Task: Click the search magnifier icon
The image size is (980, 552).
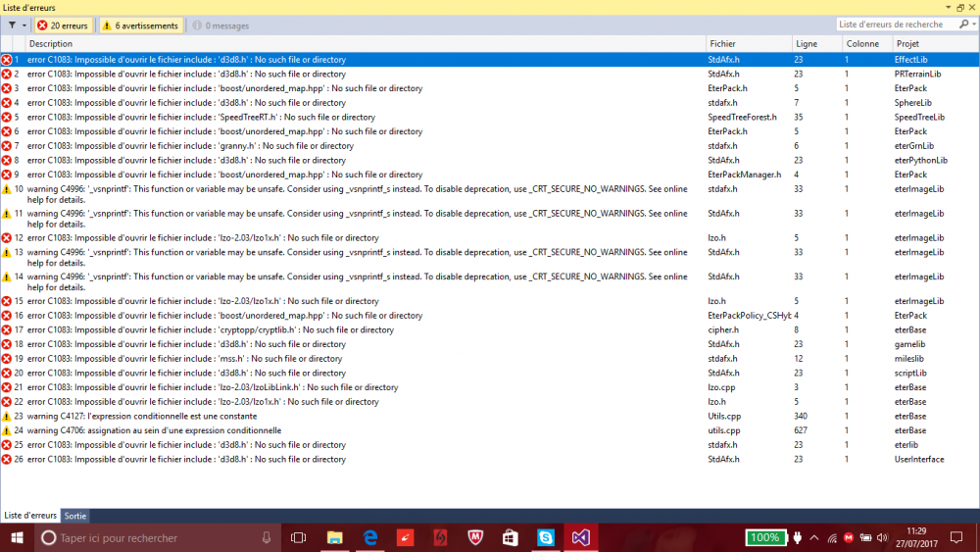Action: pyautogui.click(x=963, y=25)
